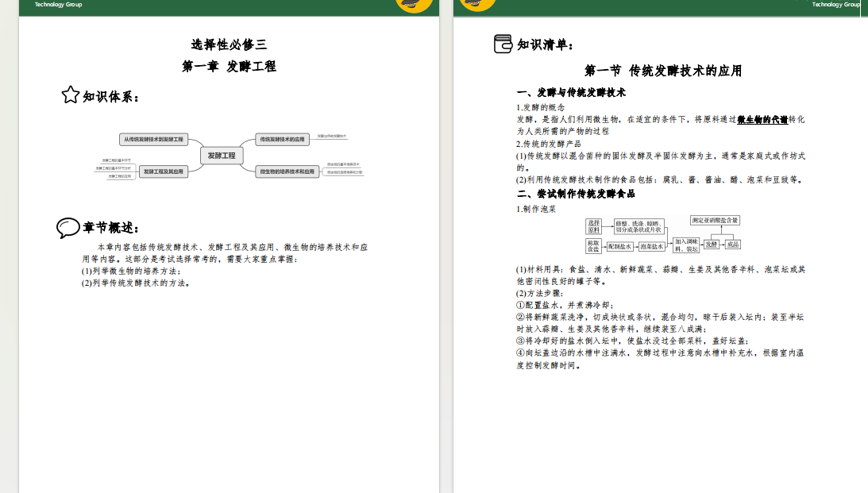The height and width of the screenshot is (493, 868).
Task: Click the line 1.制作泡菜
Action: tap(536, 209)
